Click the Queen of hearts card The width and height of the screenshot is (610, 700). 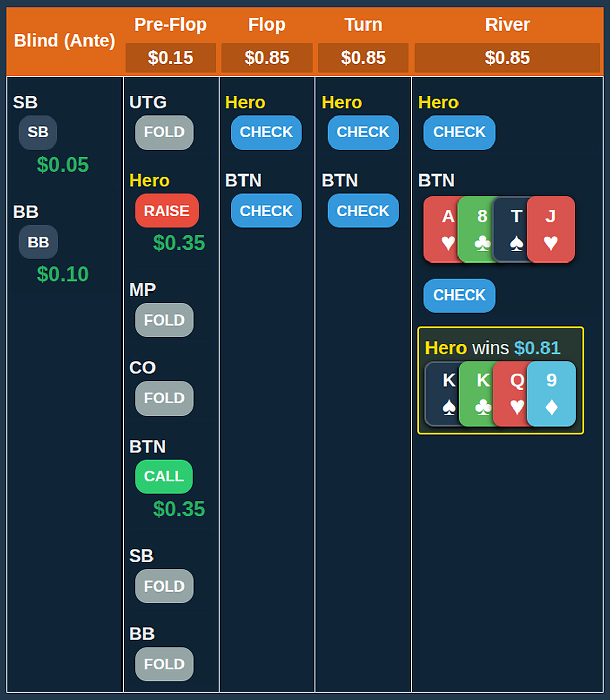click(510, 394)
